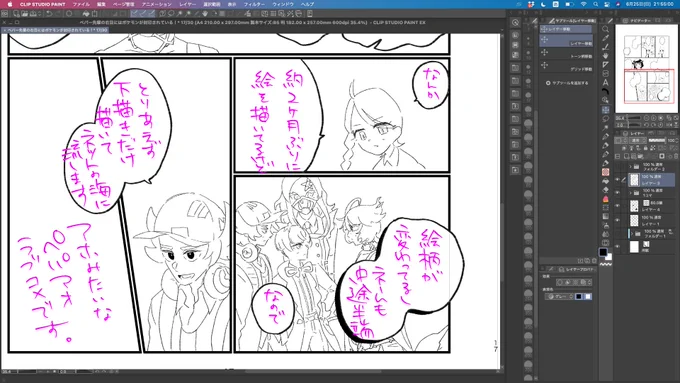Hide レイヤー1 using its eye icon
The width and height of the screenshot is (680, 383).
coord(618,220)
